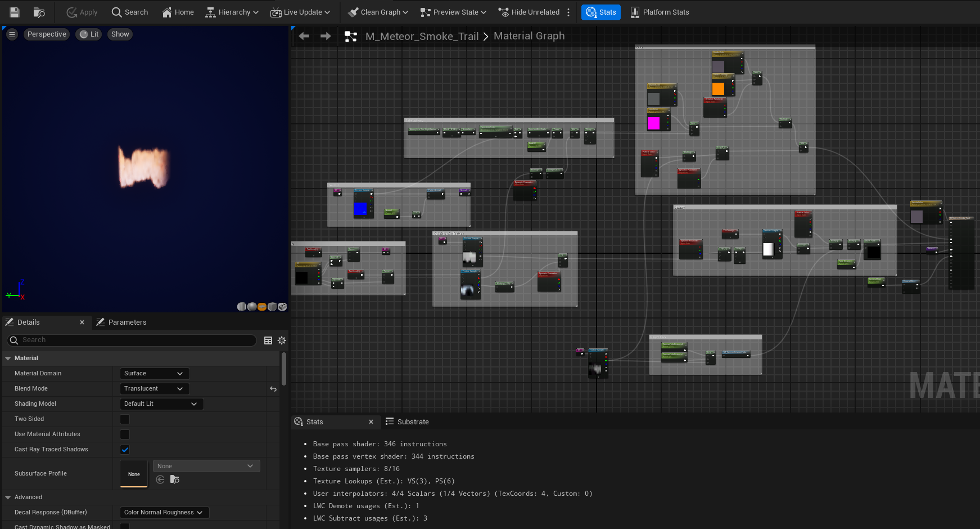Open the Blend Mode dropdown

tap(155, 389)
